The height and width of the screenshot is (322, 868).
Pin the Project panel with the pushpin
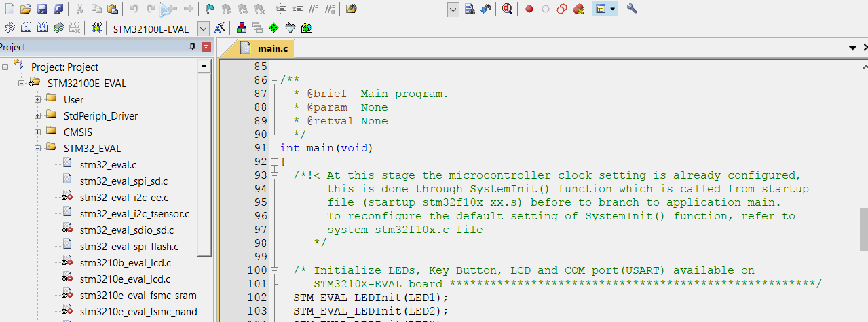[x=192, y=47]
